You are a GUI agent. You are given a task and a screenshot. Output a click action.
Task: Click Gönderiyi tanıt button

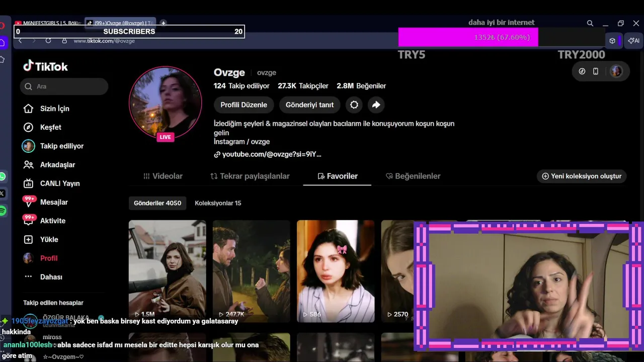(x=309, y=105)
